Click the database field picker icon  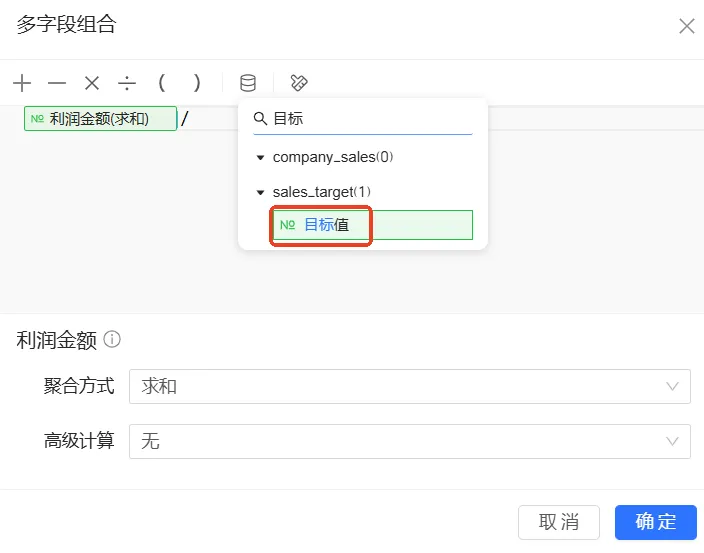click(247, 83)
